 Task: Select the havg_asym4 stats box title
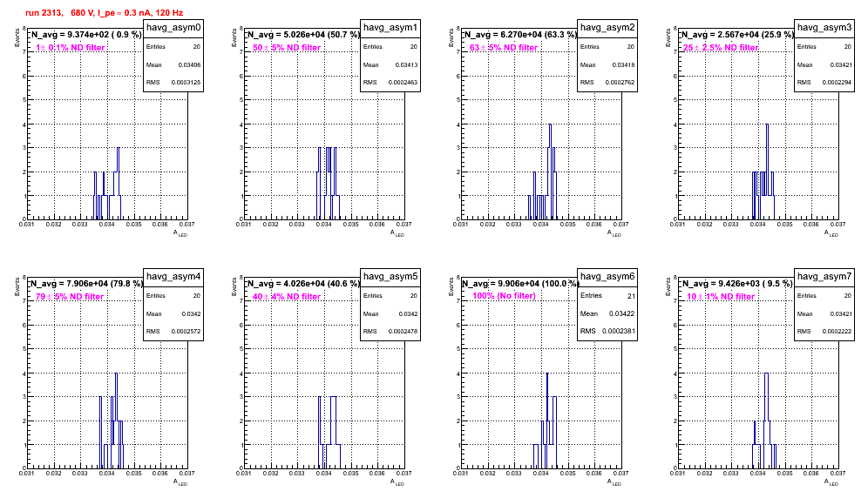173,277
